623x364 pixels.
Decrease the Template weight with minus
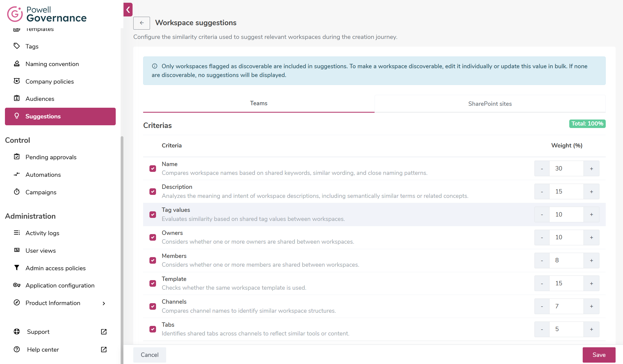click(x=542, y=283)
